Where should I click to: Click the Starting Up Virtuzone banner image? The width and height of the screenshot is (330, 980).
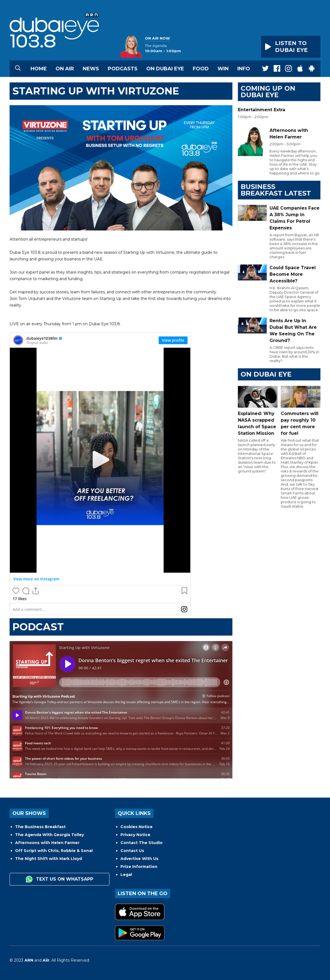click(x=121, y=167)
